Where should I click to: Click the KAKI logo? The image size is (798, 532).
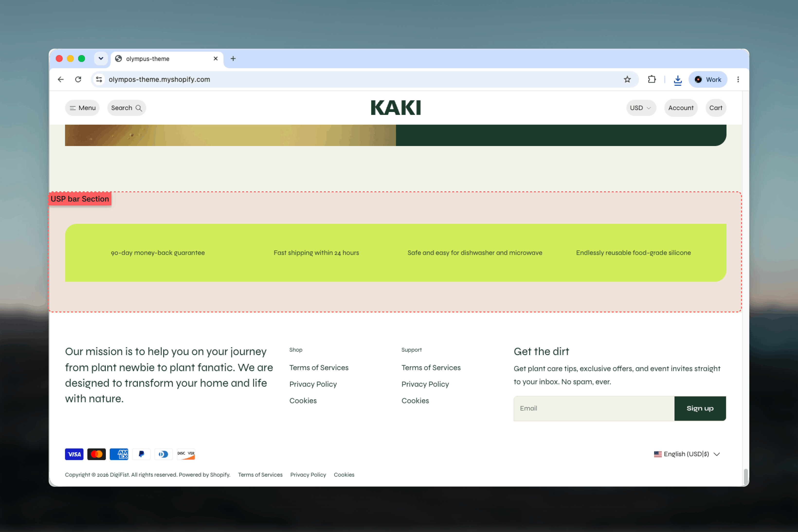[396, 108]
